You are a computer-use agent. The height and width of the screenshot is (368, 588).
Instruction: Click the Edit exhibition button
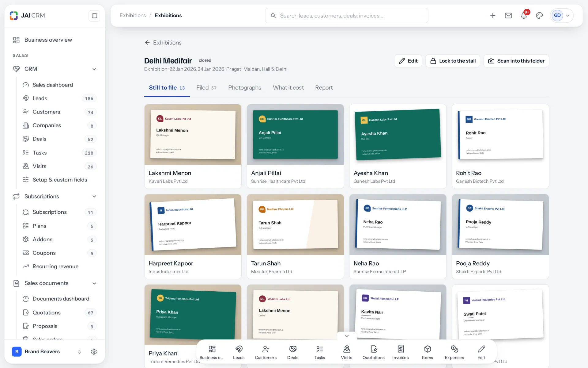click(408, 61)
